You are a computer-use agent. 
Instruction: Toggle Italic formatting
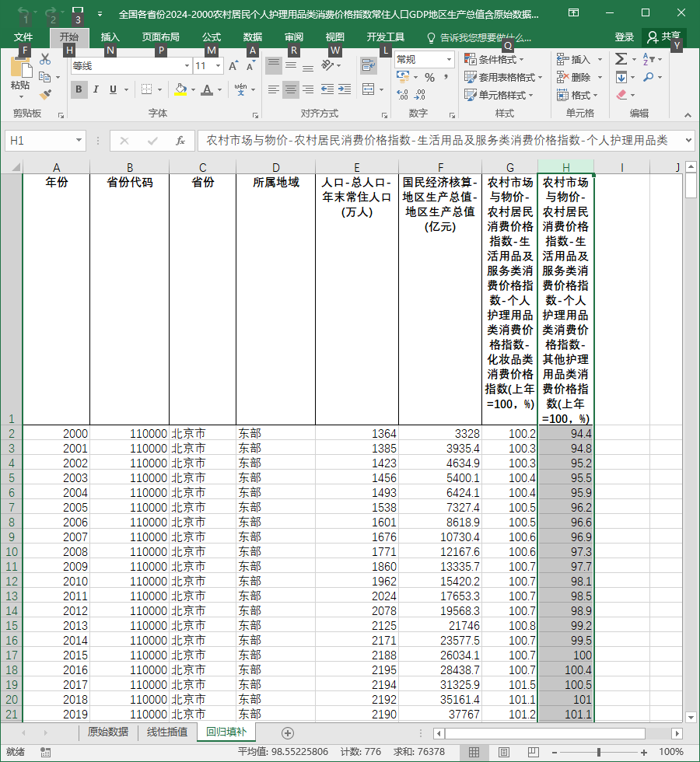[x=96, y=89]
